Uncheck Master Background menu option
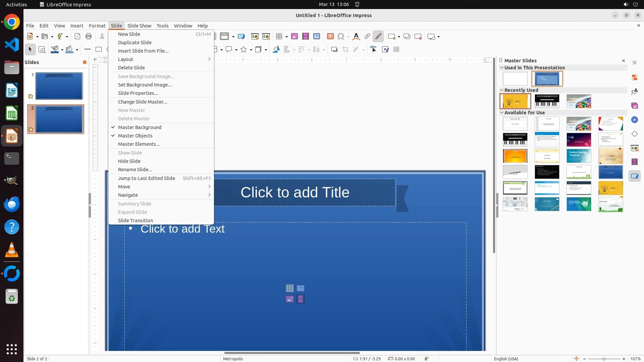 pos(140,127)
